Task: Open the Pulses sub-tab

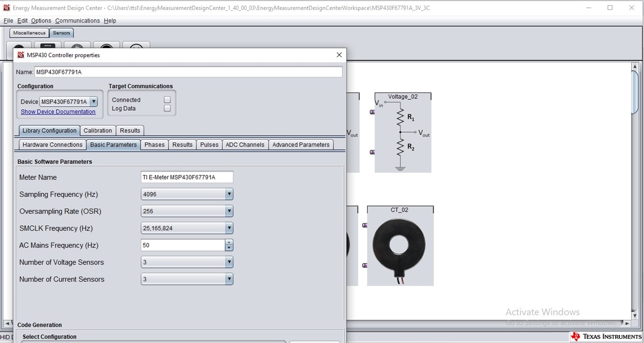Action: (x=209, y=145)
